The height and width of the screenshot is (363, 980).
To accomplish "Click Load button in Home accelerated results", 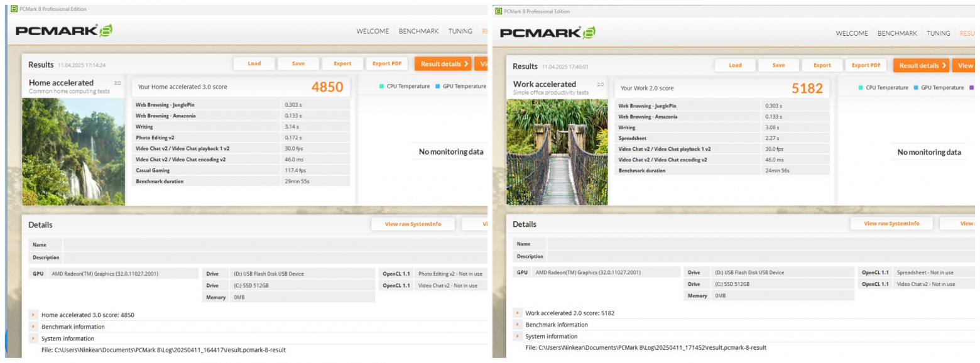I will (x=254, y=63).
